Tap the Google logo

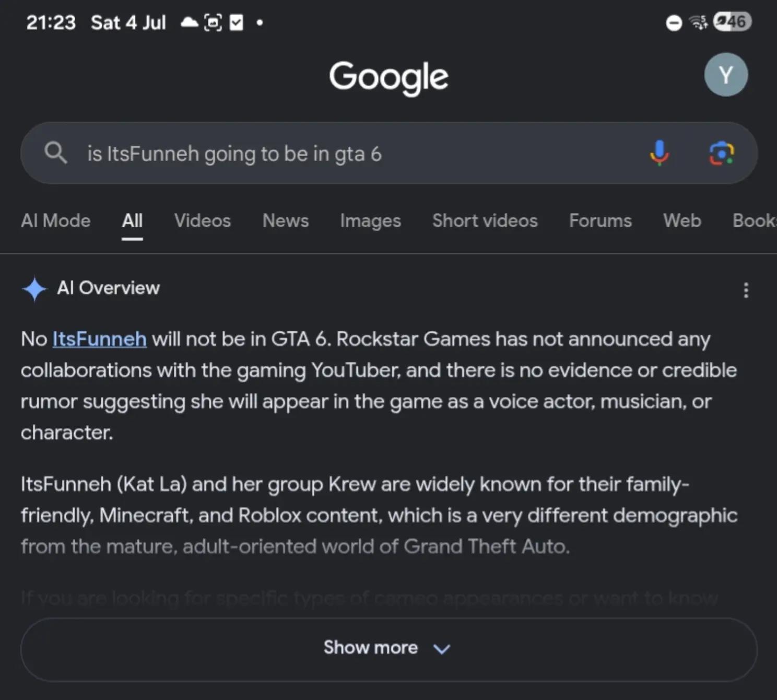(x=388, y=78)
